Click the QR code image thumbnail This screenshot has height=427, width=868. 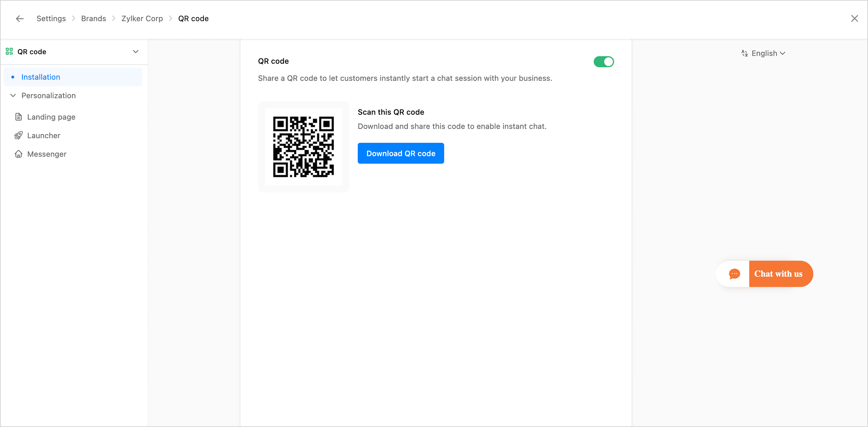303,147
